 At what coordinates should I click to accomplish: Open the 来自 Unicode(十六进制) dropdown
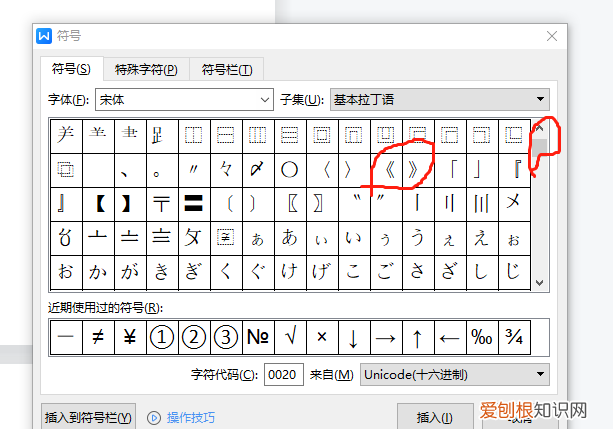(x=455, y=375)
